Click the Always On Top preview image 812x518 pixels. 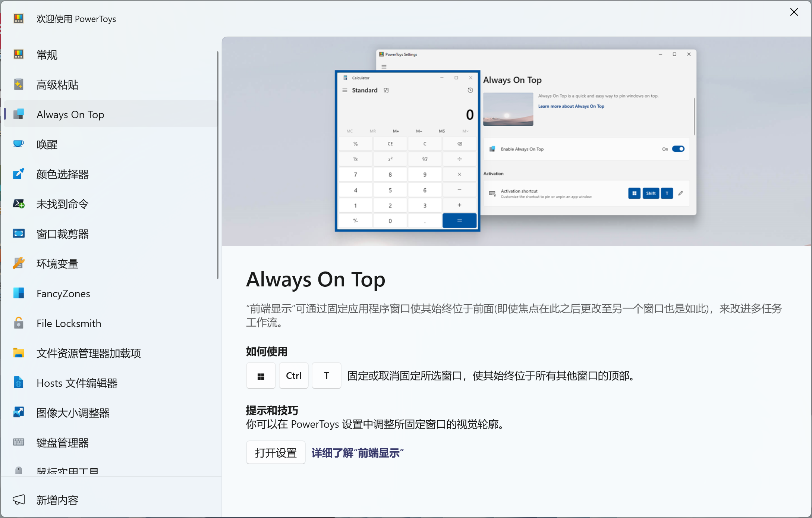tap(517, 141)
